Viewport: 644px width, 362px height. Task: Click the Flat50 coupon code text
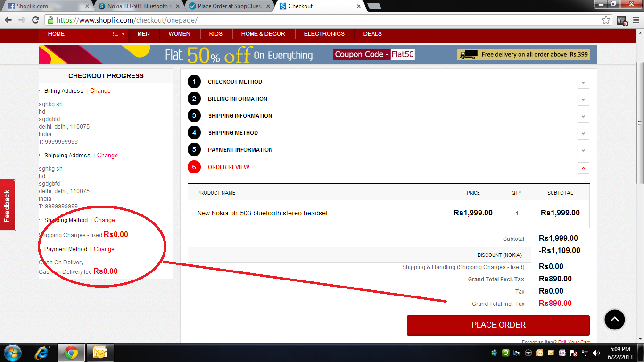403,54
